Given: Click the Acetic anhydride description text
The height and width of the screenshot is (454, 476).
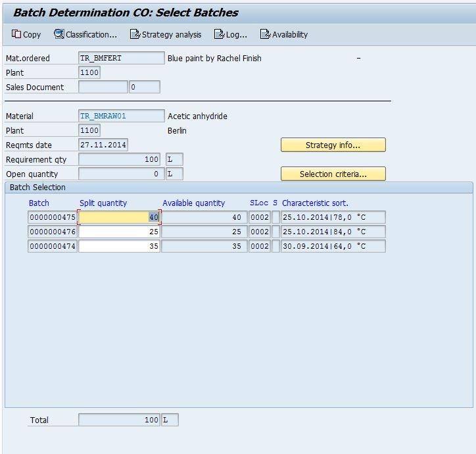Looking at the screenshot, I should (197, 116).
